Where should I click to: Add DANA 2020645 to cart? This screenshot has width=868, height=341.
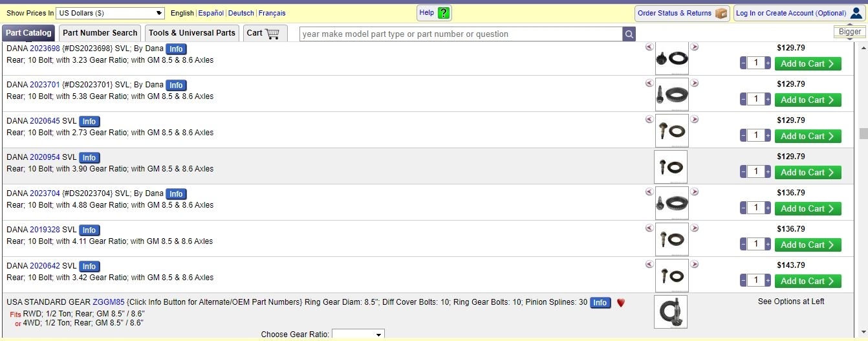tap(807, 136)
